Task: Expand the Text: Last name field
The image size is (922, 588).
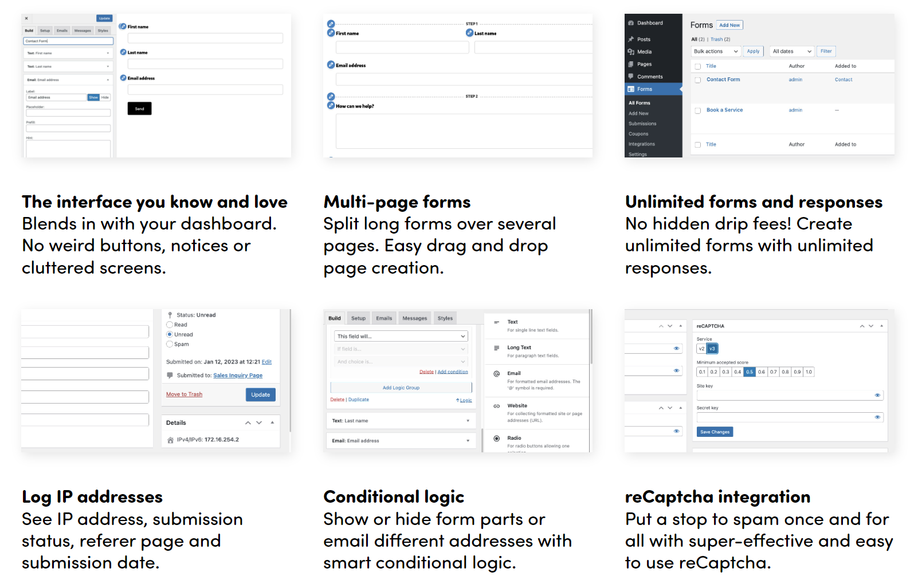Action: pos(401,421)
